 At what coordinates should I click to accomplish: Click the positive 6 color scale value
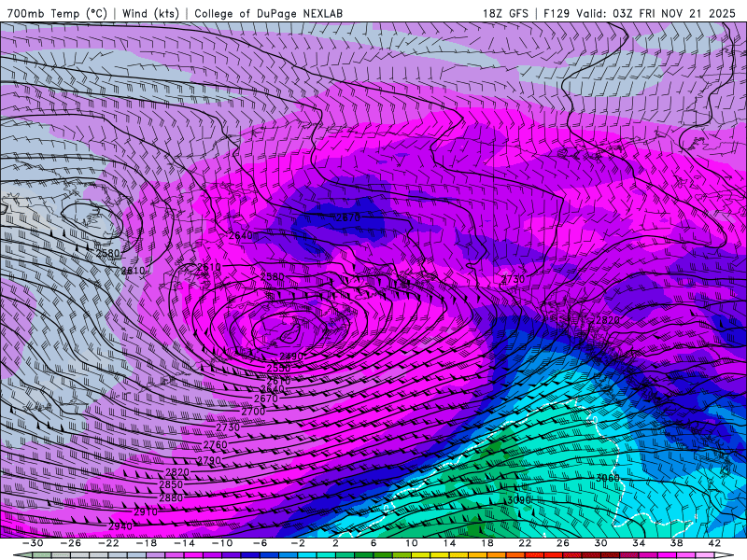[x=373, y=543]
